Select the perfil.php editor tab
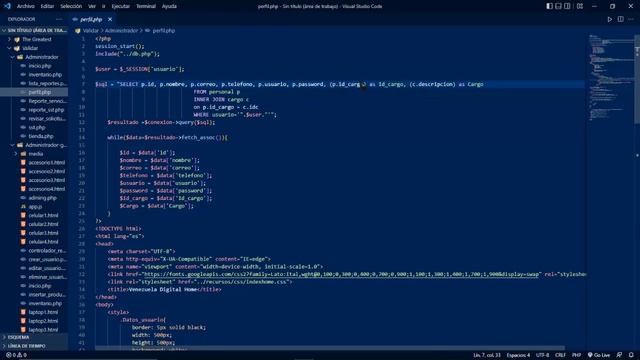 (91, 19)
